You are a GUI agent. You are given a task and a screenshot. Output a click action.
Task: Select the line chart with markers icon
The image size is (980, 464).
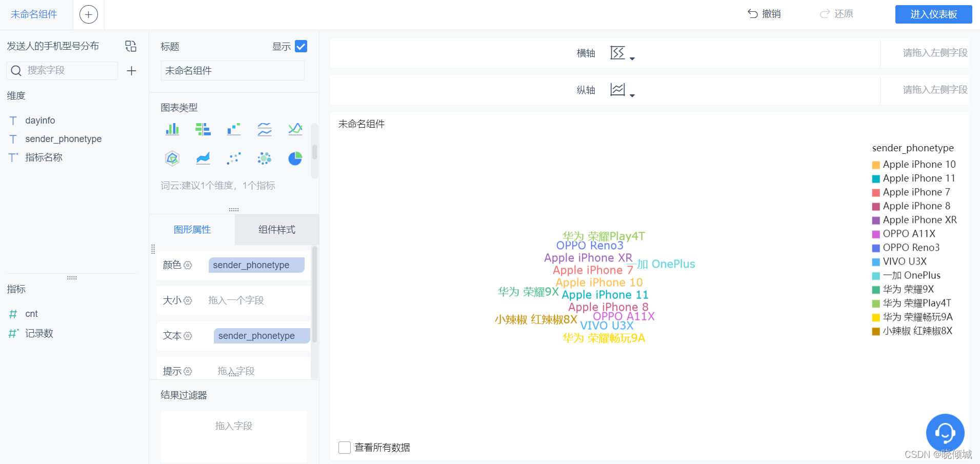pos(295,129)
